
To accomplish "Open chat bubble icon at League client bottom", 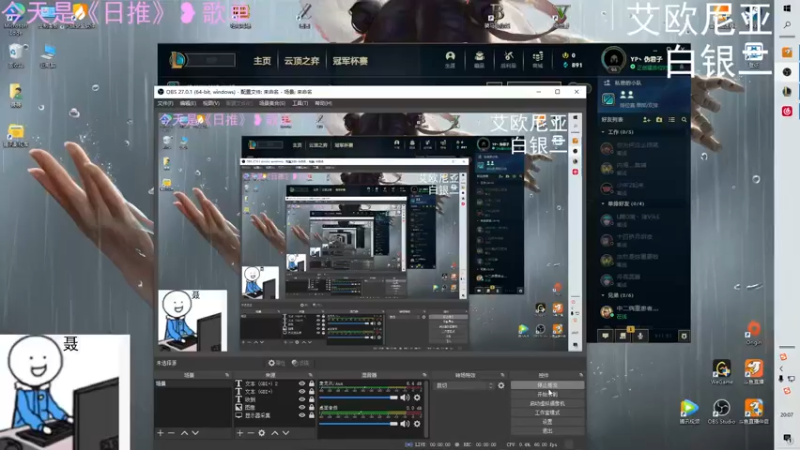I will click(x=605, y=336).
